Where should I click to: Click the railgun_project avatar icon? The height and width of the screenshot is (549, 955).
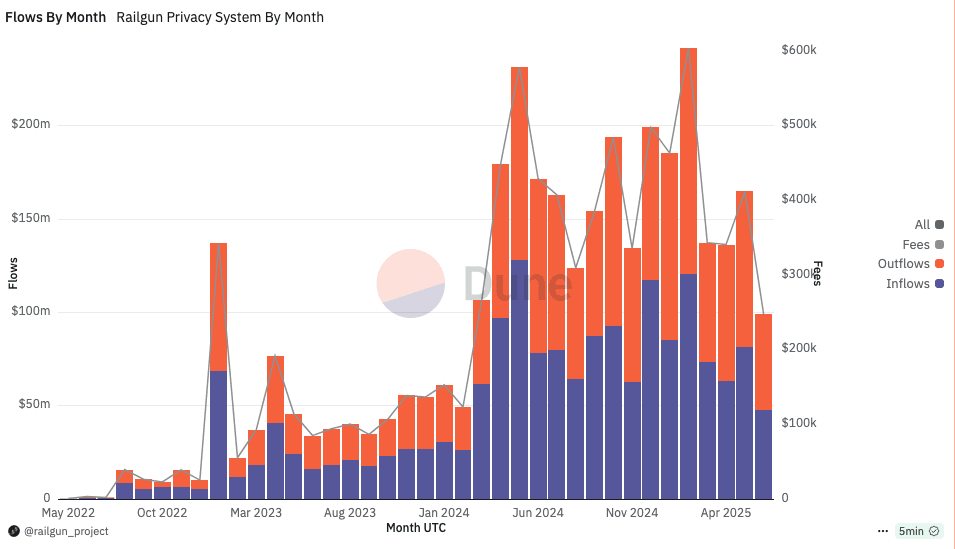point(14,531)
